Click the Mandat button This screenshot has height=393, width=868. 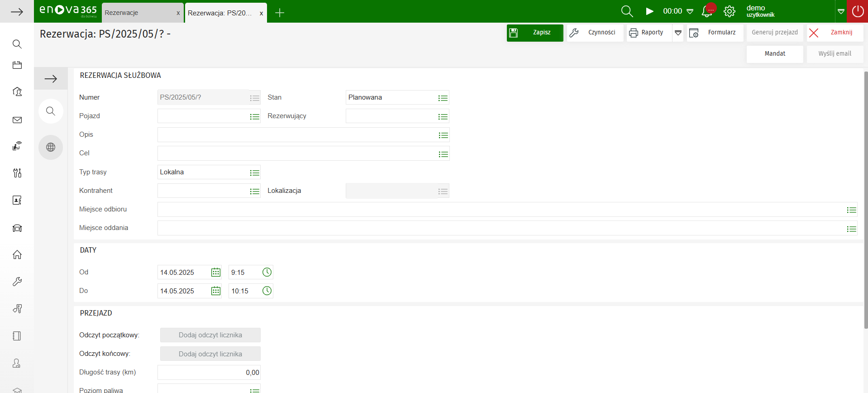pos(774,54)
